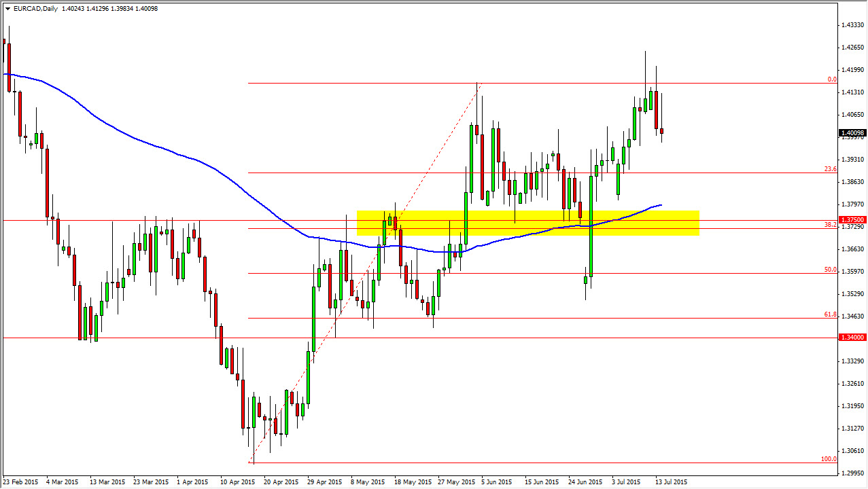Click the 27 May 2015 date label

click(457, 482)
